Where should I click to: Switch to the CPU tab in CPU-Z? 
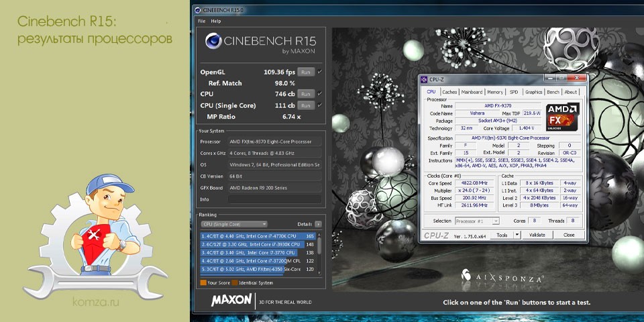point(431,92)
